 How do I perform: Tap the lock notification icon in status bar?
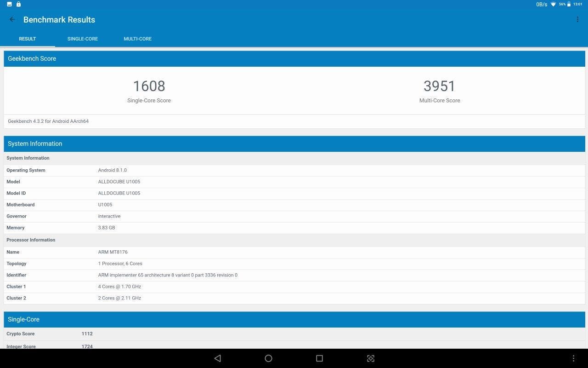(x=18, y=4)
